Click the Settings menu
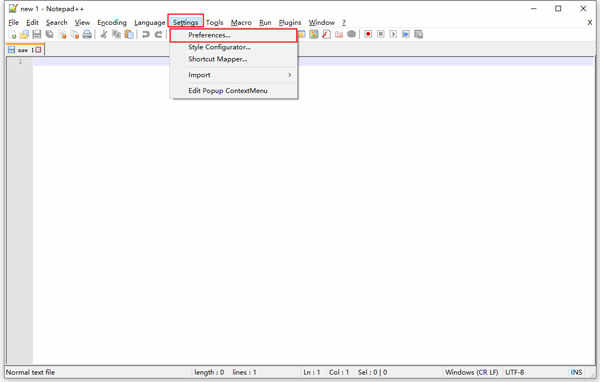The image size is (600, 382). (186, 23)
